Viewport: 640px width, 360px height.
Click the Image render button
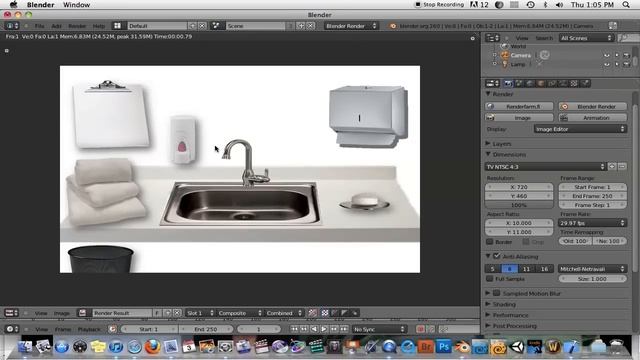519,118
